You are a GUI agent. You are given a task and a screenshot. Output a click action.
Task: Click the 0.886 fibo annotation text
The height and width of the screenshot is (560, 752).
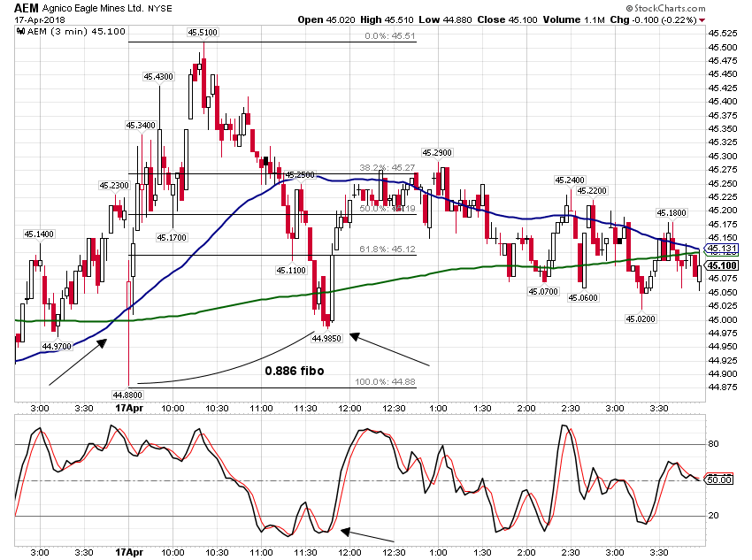[295, 371]
